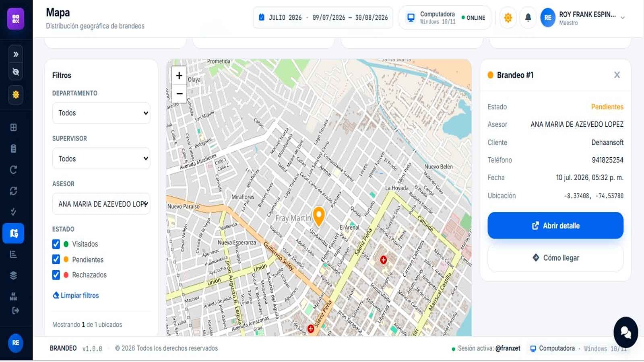Click the Dehaansoft client name
The width and height of the screenshot is (644, 362).
[x=607, y=142]
